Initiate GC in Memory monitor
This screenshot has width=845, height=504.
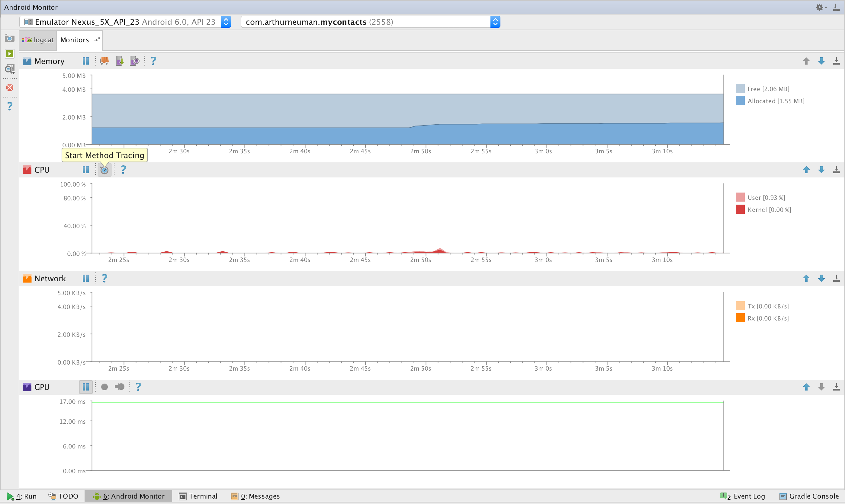(104, 61)
